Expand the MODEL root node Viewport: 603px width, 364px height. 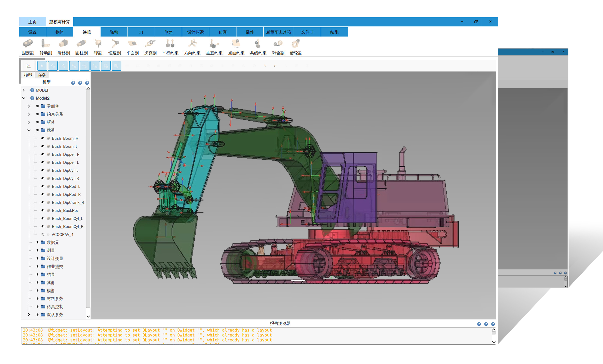(24, 90)
